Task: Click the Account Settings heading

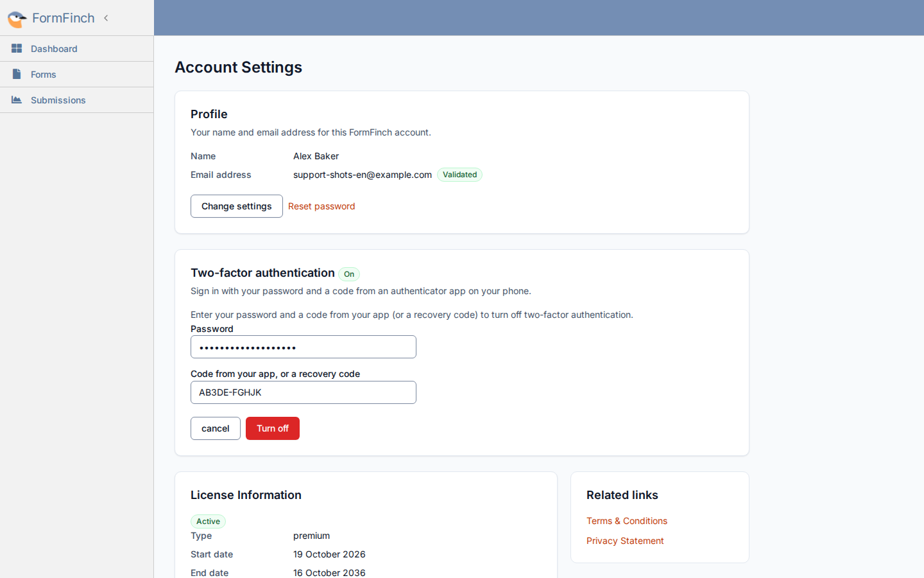Action: point(239,67)
